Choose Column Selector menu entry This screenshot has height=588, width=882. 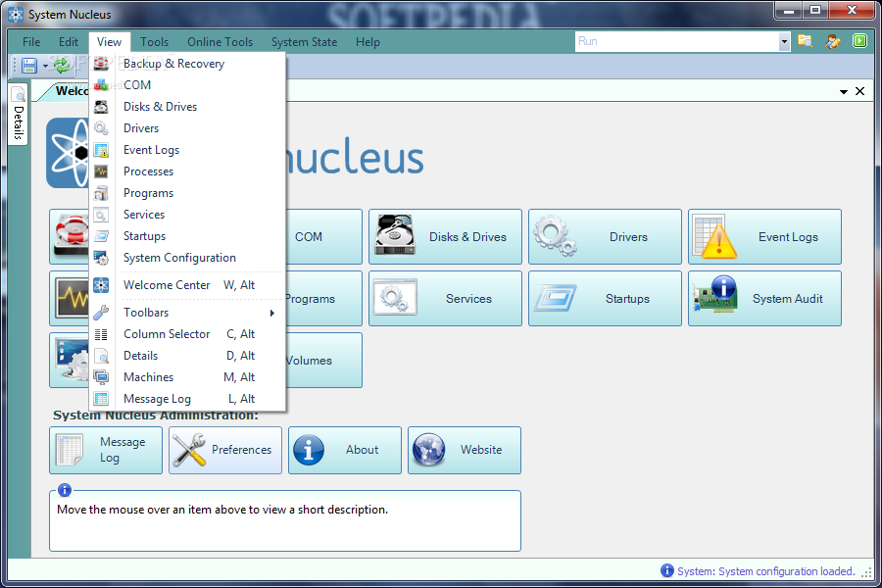[x=187, y=334]
